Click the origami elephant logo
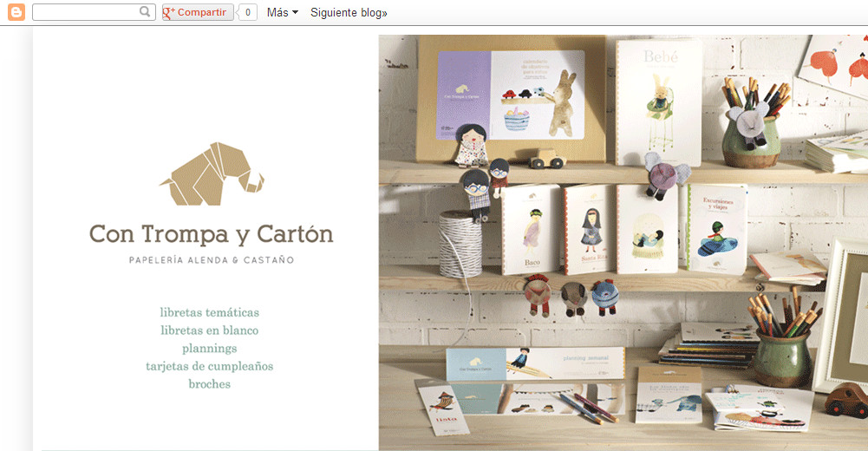 pos(211,176)
